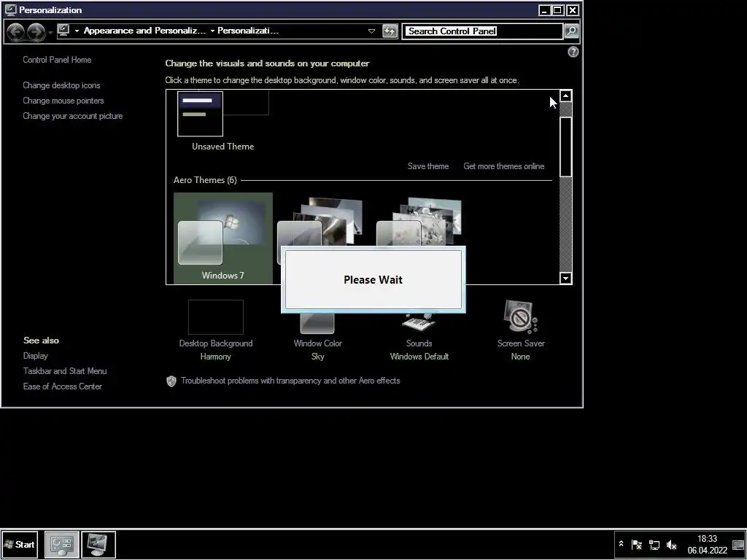
Task: Open Change desktop icons
Action: point(61,85)
